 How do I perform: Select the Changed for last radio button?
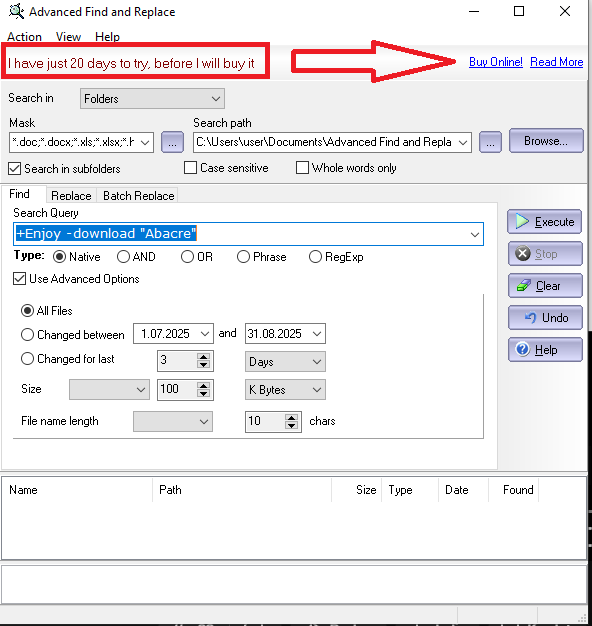[x=27, y=359]
